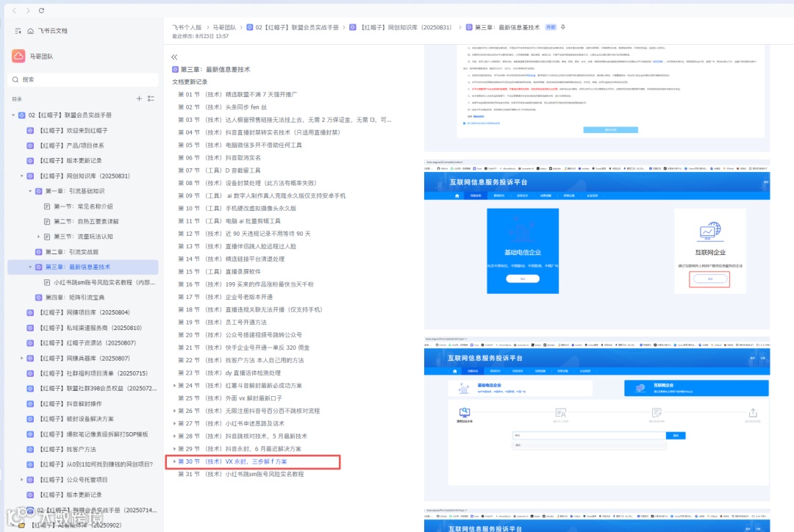Open the 基础电信企业 screenshot image
794x532 pixels.
pyautogui.click(x=523, y=251)
